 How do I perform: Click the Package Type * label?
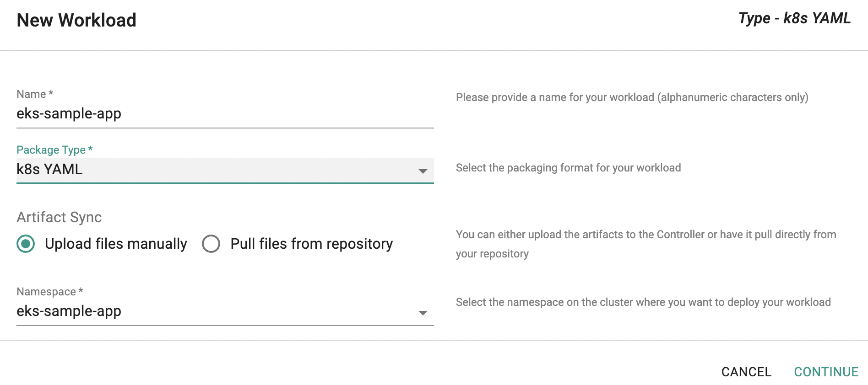coord(55,150)
